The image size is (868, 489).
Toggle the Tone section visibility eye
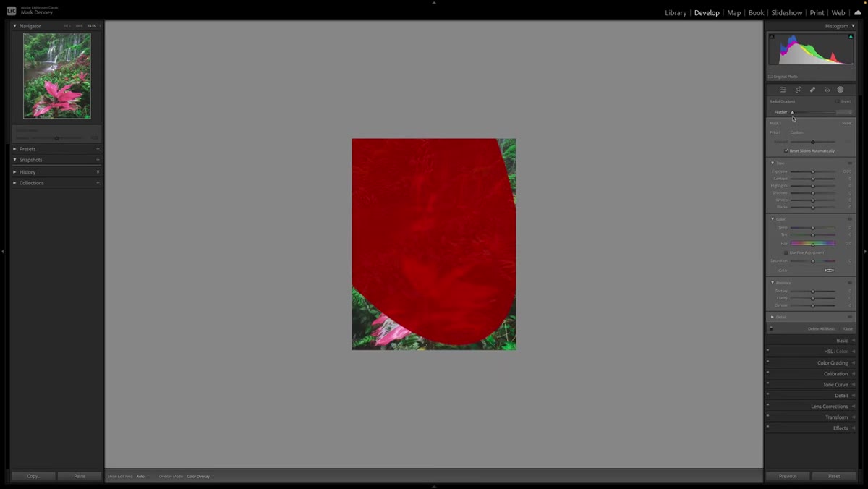coord(850,163)
